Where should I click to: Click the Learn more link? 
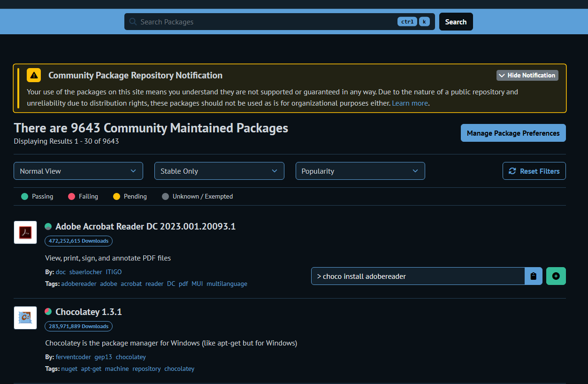(x=410, y=103)
